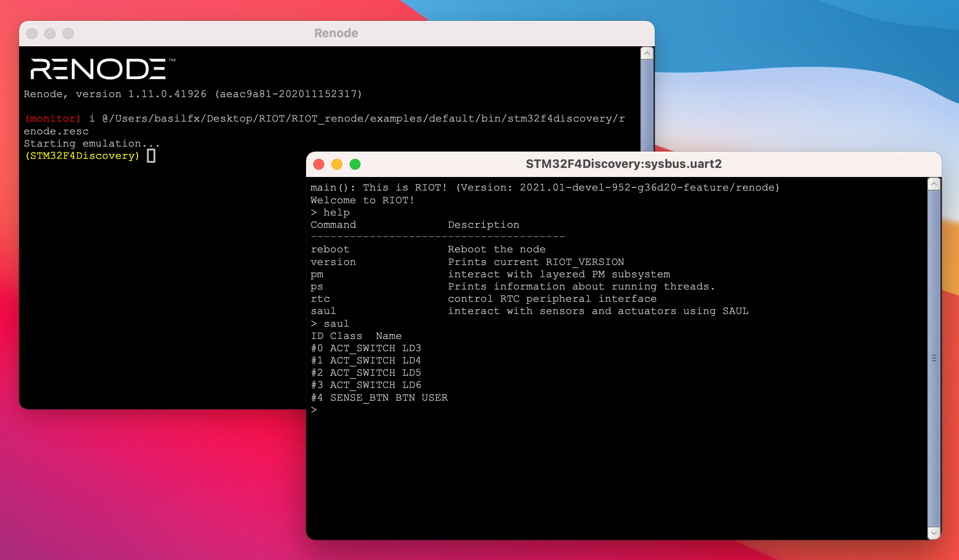Click the 'pm' command entry
The image size is (959, 560).
pos(317,274)
